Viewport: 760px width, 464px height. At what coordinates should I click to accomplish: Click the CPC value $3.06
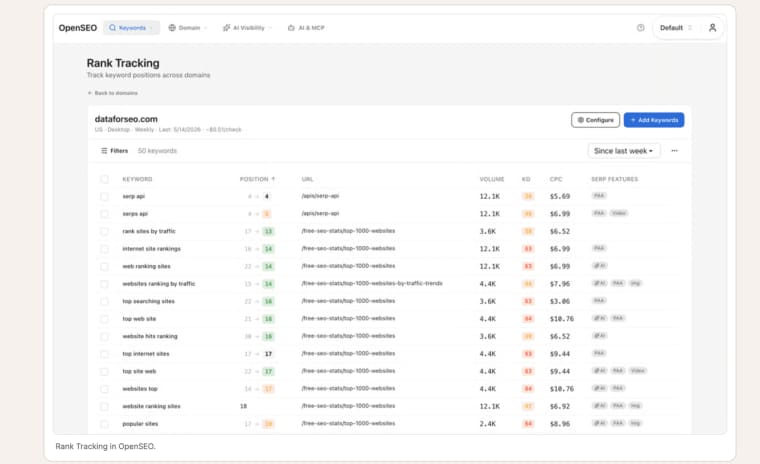[560, 301]
